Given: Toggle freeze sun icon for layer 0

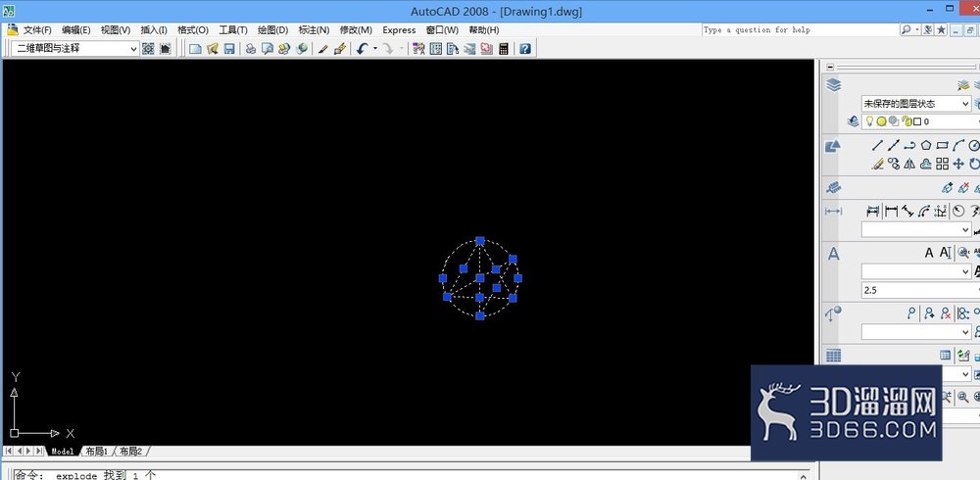Looking at the screenshot, I should (x=881, y=121).
